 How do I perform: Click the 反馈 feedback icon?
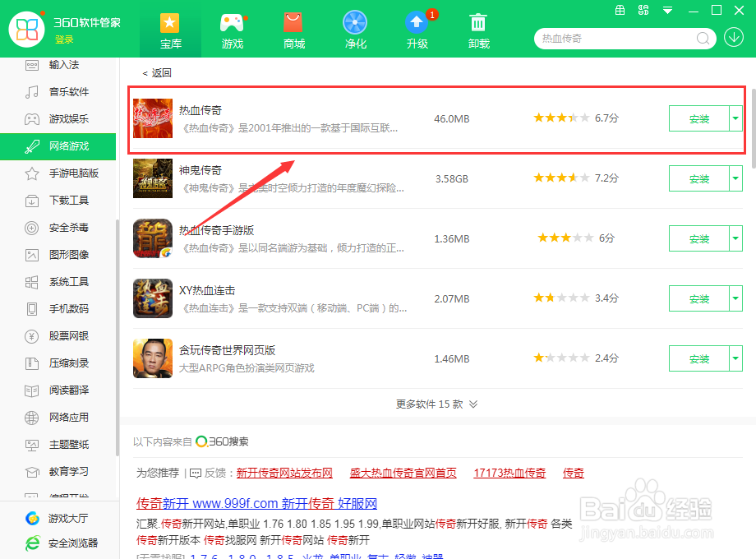pos(196,474)
